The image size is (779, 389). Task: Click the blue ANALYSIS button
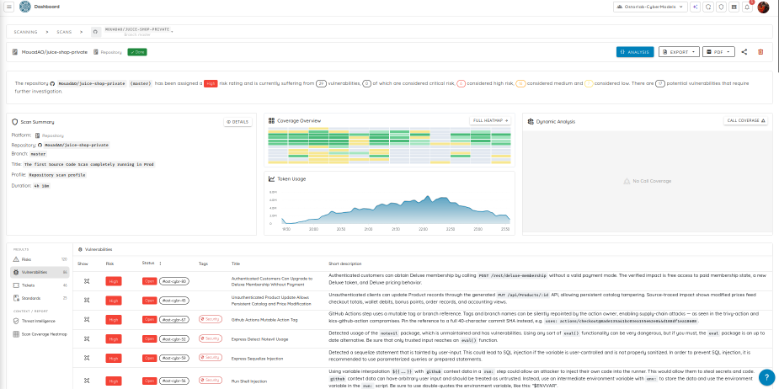point(634,52)
